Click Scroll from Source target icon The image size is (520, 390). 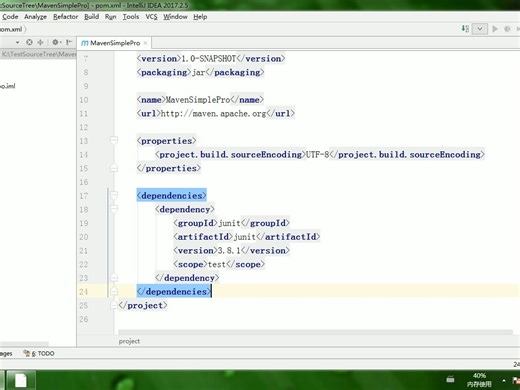pos(29,42)
